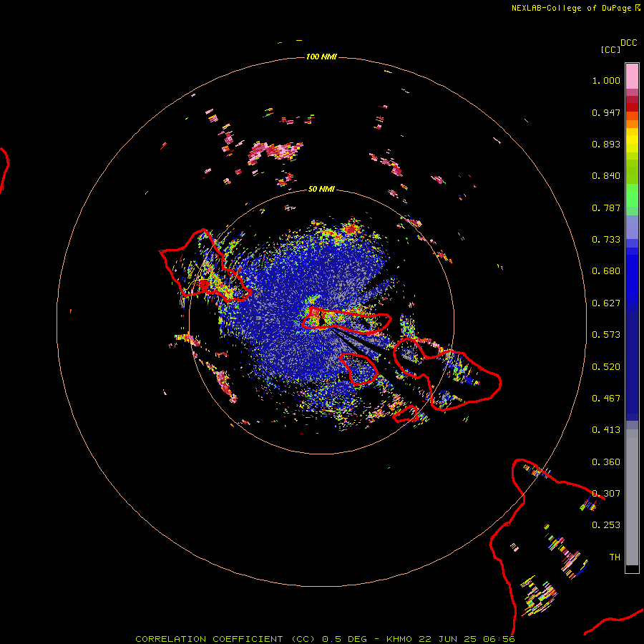Click the Correlation Coefficient KHMO caption text
The height and width of the screenshot is (644, 644).
(324, 639)
